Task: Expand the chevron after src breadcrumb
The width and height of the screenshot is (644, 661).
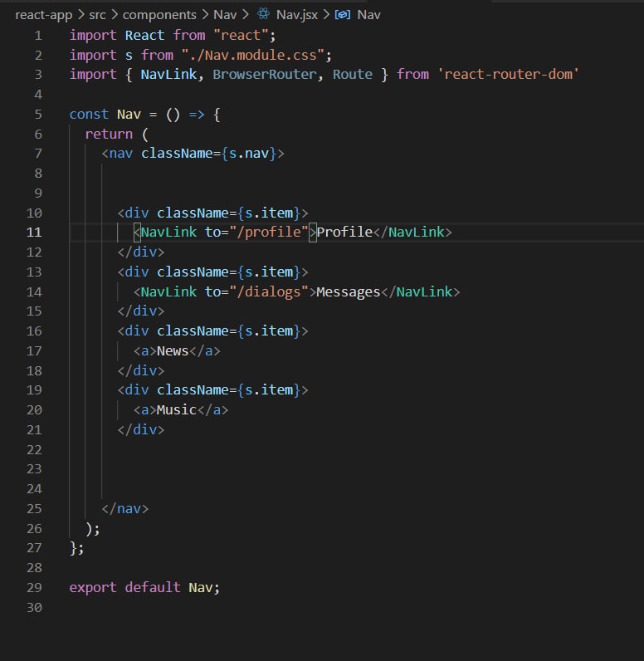Action: tap(115, 15)
